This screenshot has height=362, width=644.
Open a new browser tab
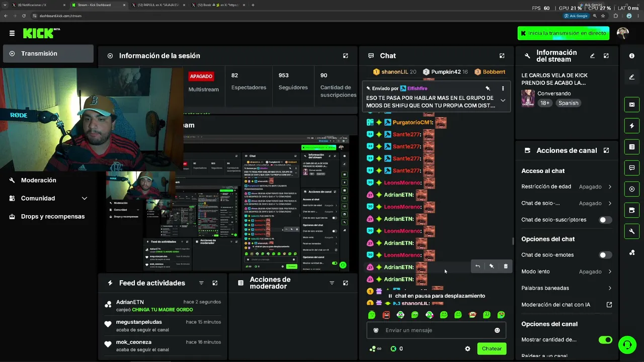pyautogui.click(x=253, y=5)
